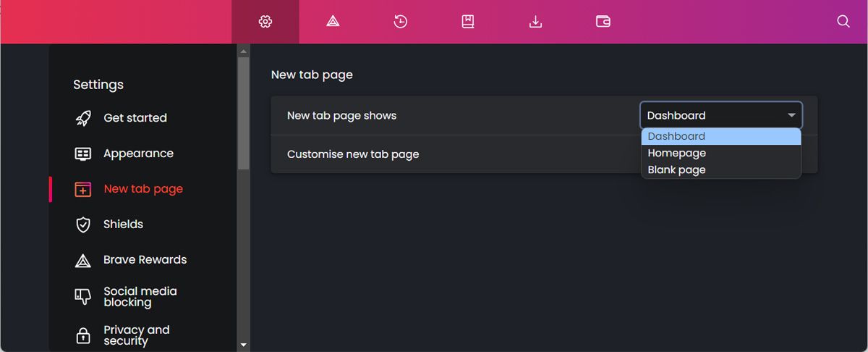
Task: Click the Privacy and security padlock icon
Action: [x=83, y=335]
